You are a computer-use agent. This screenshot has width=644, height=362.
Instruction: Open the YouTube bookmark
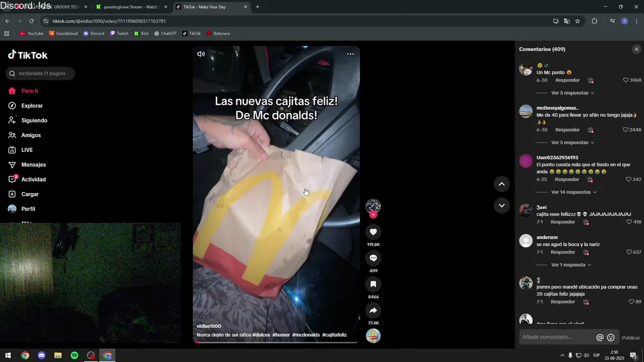click(31, 34)
